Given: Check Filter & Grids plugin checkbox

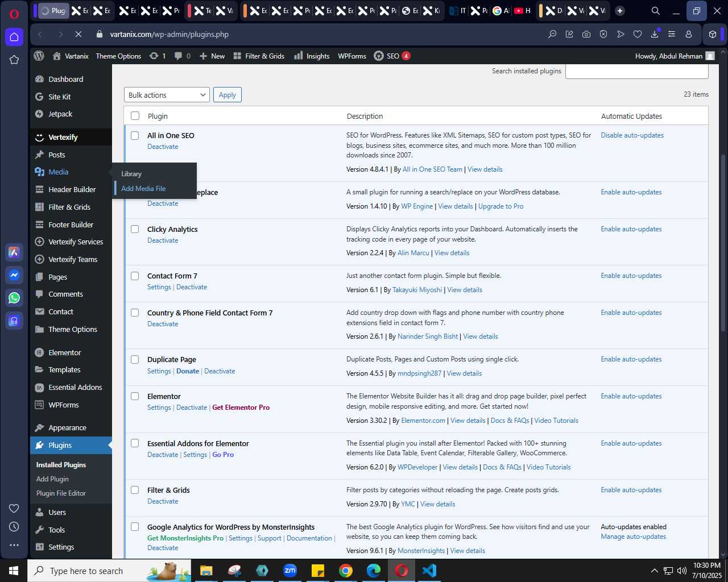Looking at the screenshot, I should point(135,490).
